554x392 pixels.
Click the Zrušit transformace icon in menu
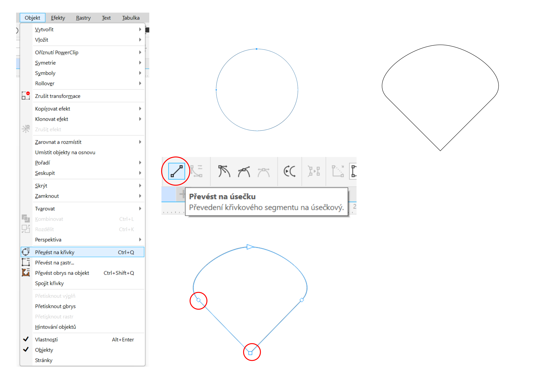[x=26, y=96]
